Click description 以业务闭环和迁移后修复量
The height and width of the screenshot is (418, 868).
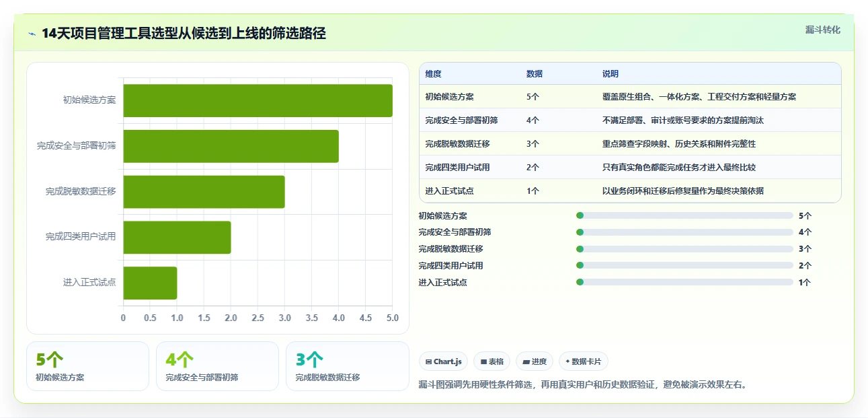click(683, 191)
